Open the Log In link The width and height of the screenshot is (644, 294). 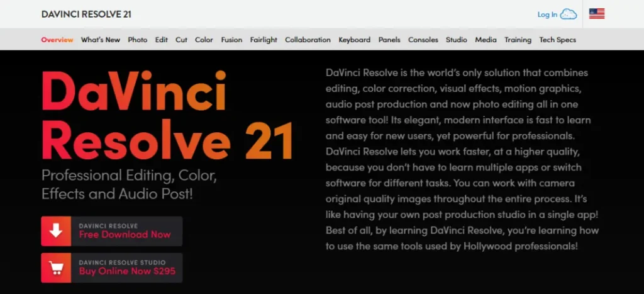pyautogui.click(x=547, y=14)
